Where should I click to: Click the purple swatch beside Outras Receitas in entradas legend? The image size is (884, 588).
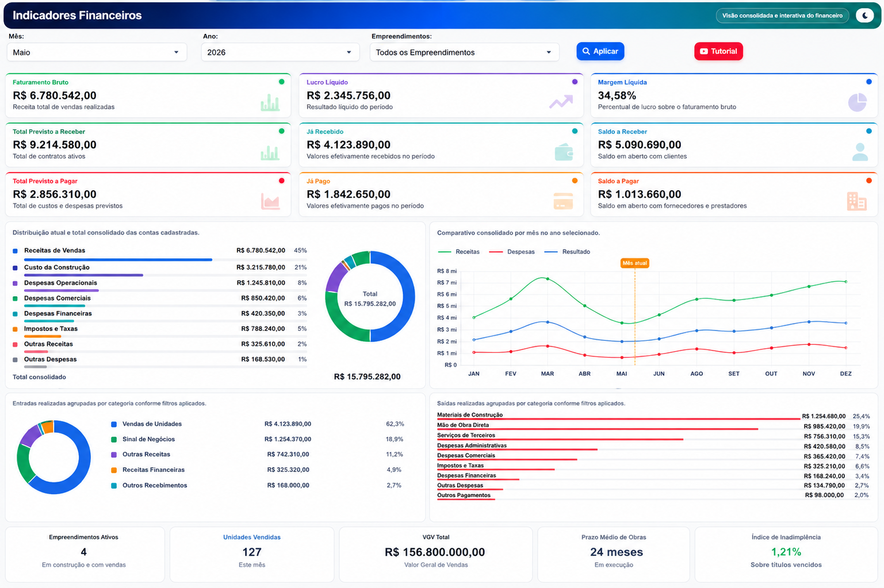114,455
